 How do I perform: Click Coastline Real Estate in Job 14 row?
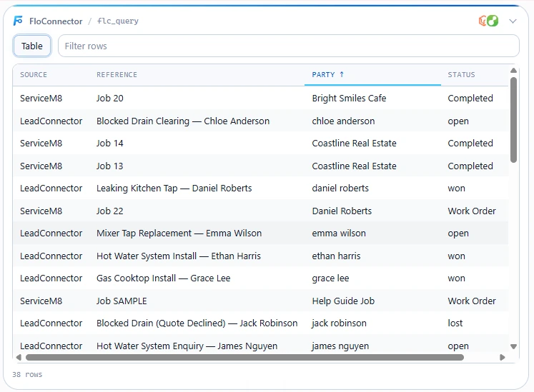(x=354, y=144)
